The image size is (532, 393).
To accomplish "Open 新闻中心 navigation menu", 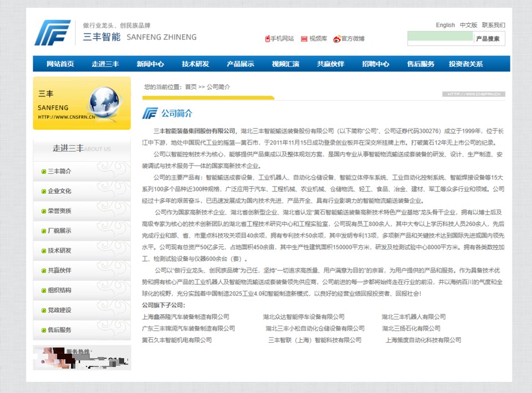I will click(x=150, y=64).
